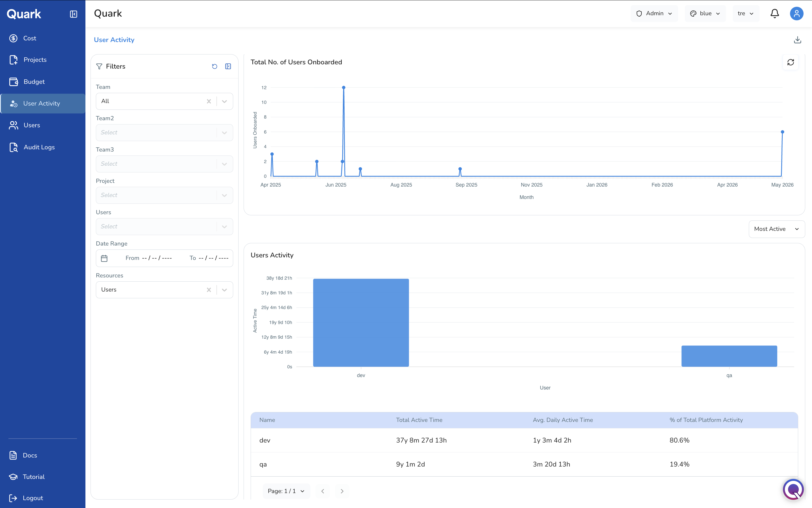Click the 80.6% activity cell
The height and width of the screenshot is (508, 812).
click(x=679, y=440)
